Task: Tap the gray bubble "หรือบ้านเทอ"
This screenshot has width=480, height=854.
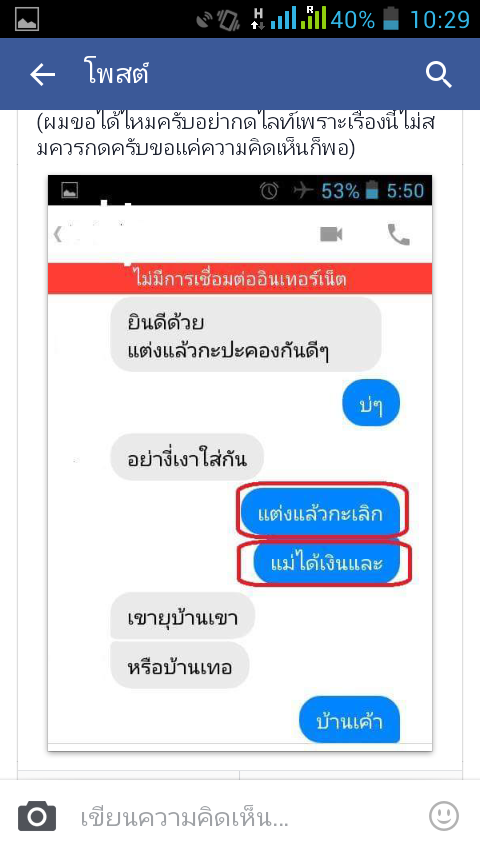Action: tap(180, 666)
